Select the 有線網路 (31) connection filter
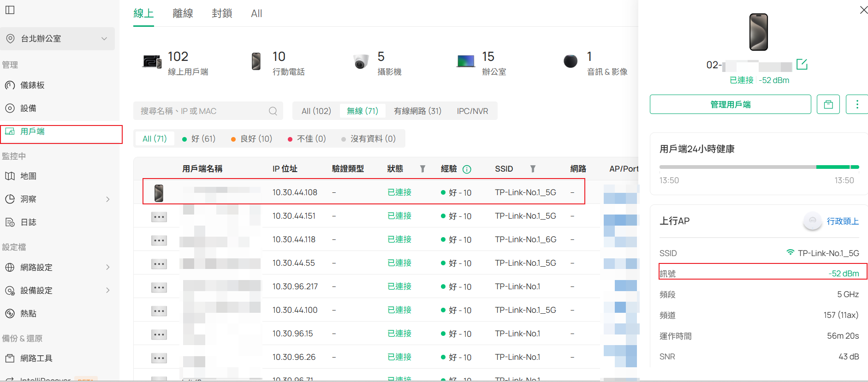 coord(417,111)
